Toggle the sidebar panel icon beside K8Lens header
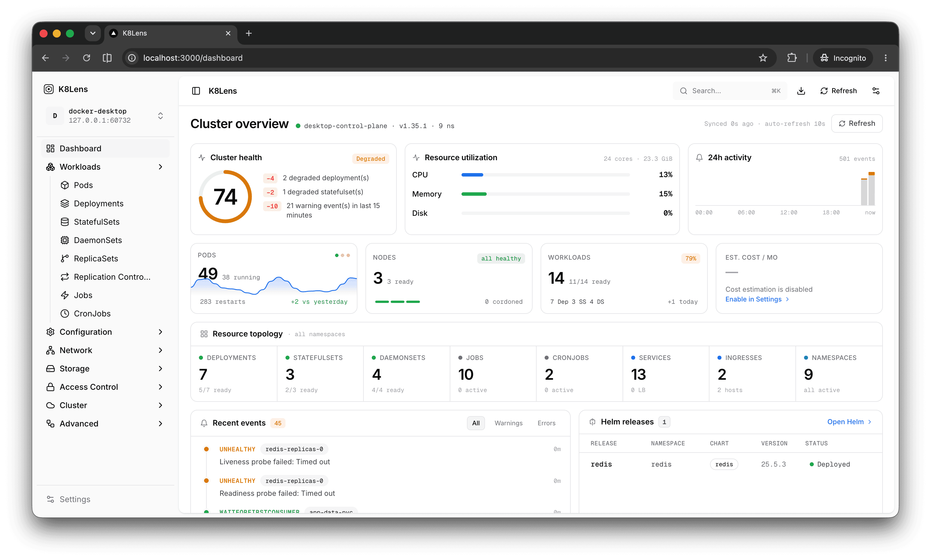Screen dimensions: 931x560 tap(196, 91)
